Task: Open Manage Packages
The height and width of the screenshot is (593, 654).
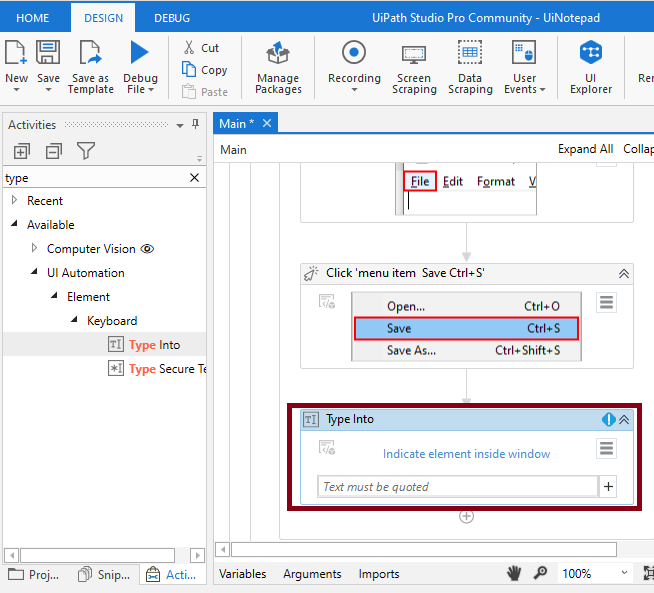Action: (x=278, y=68)
